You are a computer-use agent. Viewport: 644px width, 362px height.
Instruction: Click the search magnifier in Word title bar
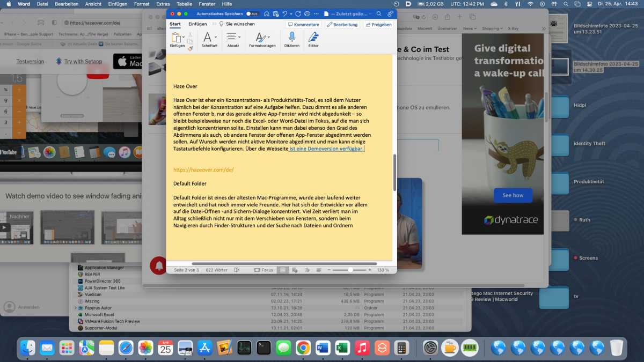(x=379, y=13)
